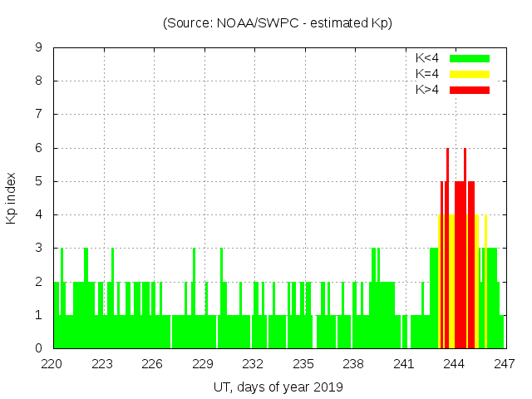The height and width of the screenshot is (399, 532).
Task: Click the x-axis tick label 235
Action: point(303,363)
